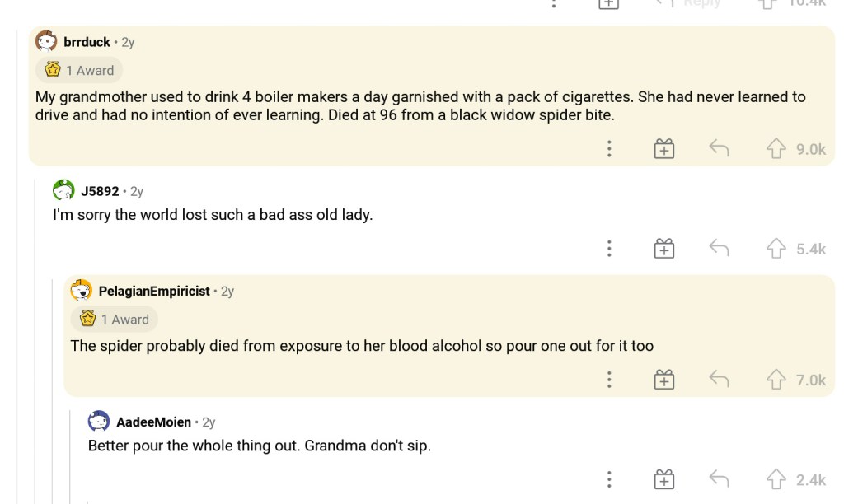Open the J5892 username link
This screenshot has height=504, width=844.
click(100, 191)
